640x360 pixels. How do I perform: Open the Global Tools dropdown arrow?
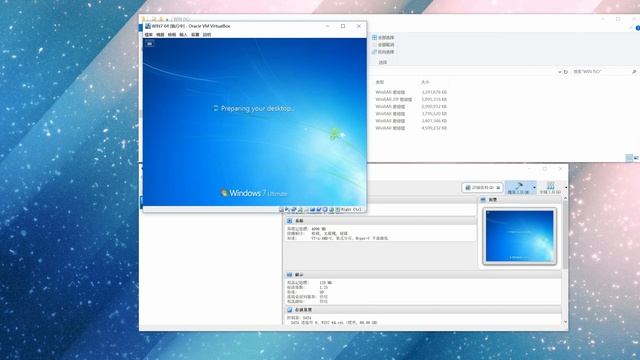(x=566, y=188)
